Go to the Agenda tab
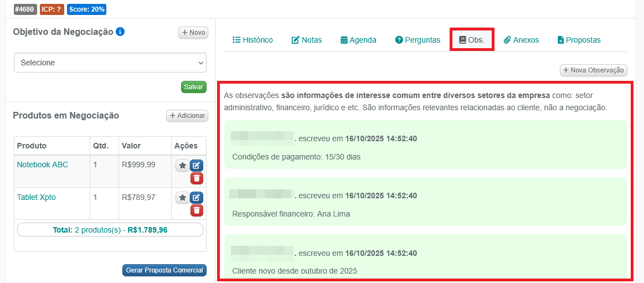Screen dimensions: 644x283 pyautogui.click(x=358, y=40)
